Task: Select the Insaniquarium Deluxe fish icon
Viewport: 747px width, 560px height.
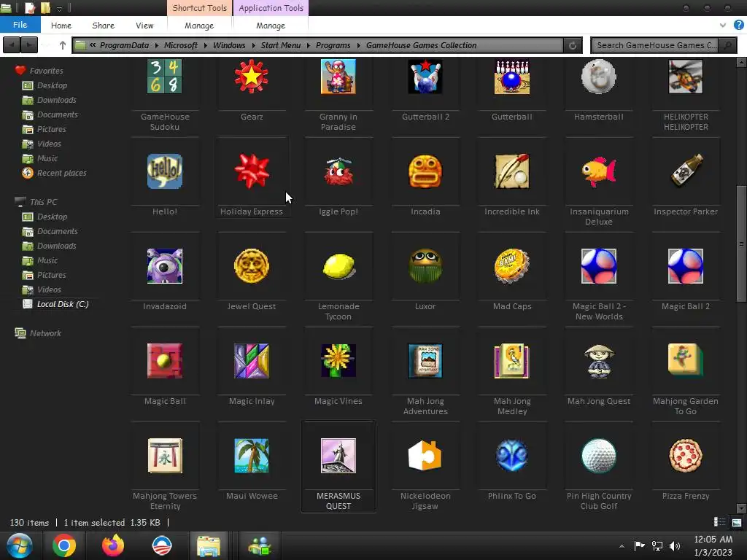Action: pyautogui.click(x=599, y=171)
